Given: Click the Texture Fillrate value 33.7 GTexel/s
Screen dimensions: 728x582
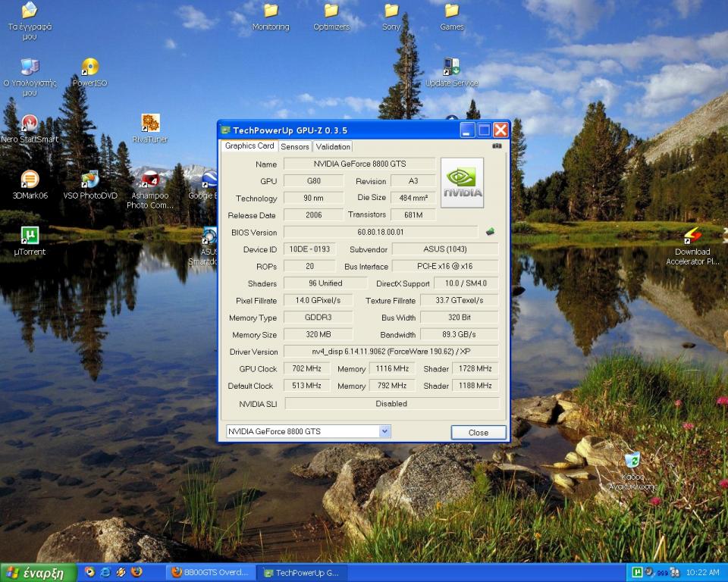Looking at the screenshot, I should [x=460, y=300].
